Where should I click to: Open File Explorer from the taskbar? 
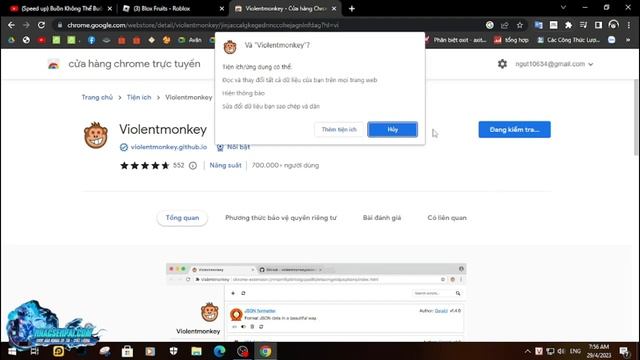[x=196, y=351]
